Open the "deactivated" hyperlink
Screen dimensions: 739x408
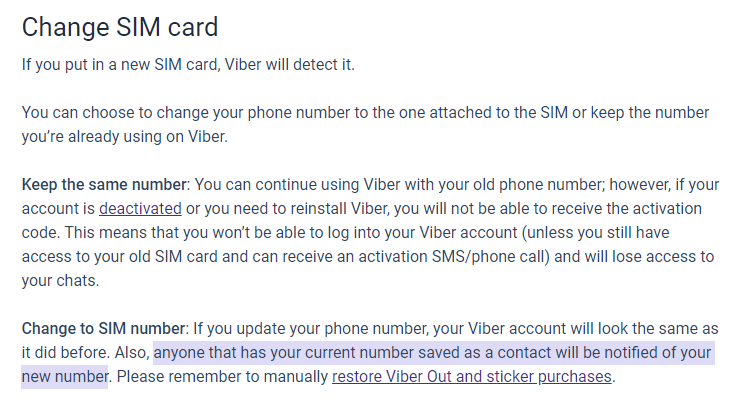[x=140, y=208]
